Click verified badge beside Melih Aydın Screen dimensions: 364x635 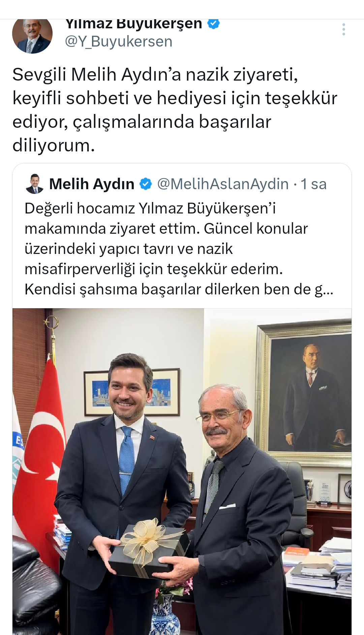coord(146,184)
